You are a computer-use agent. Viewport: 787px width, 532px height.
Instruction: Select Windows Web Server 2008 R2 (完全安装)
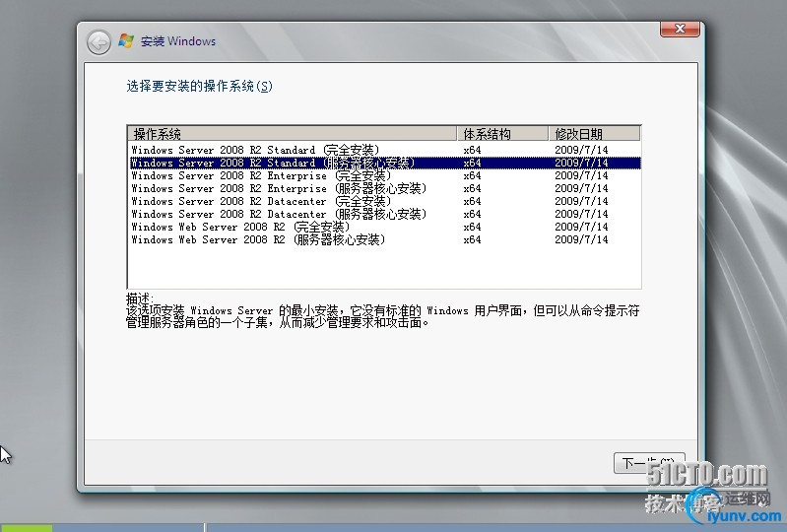384,227
